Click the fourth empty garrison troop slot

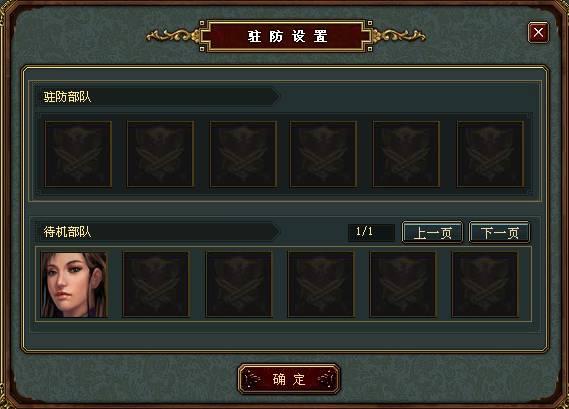323,154
